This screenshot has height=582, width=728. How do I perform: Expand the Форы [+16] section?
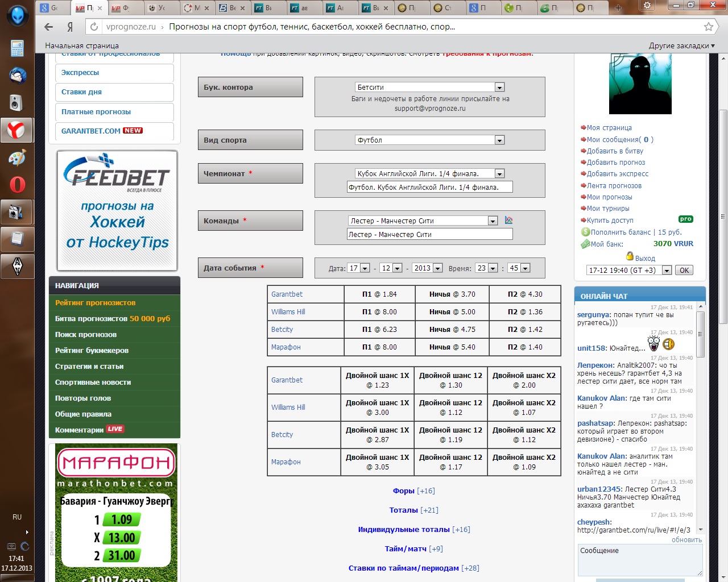(413, 490)
